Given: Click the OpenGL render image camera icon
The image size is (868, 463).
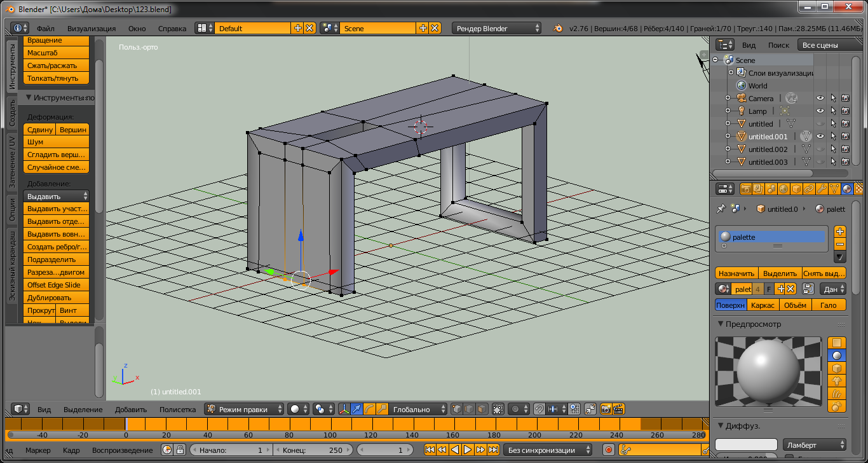Looking at the screenshot, I should click(606, 409).
